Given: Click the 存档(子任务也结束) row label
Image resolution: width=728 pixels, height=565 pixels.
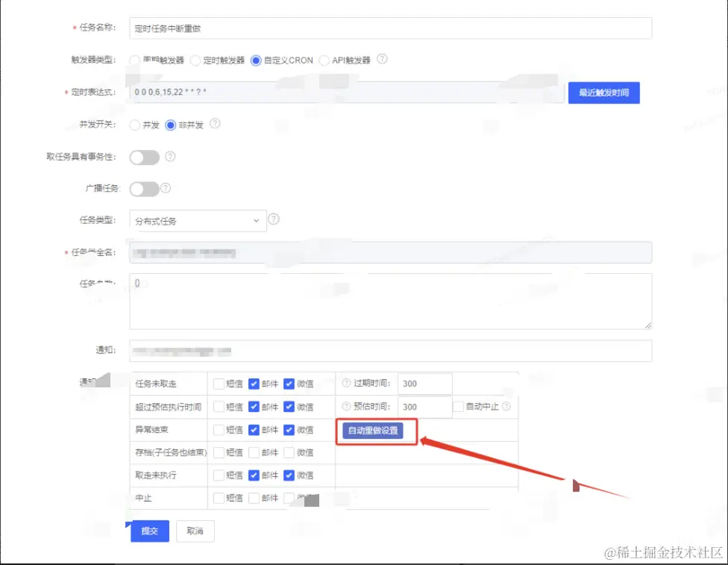Looking at the screenshot, I should pos(171,452).
